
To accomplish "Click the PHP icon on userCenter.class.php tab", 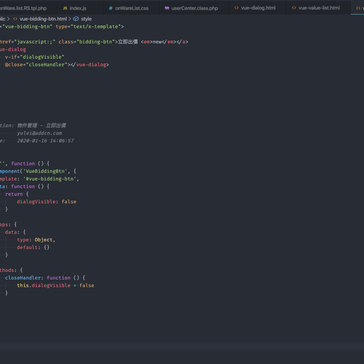I will [167, 8].
